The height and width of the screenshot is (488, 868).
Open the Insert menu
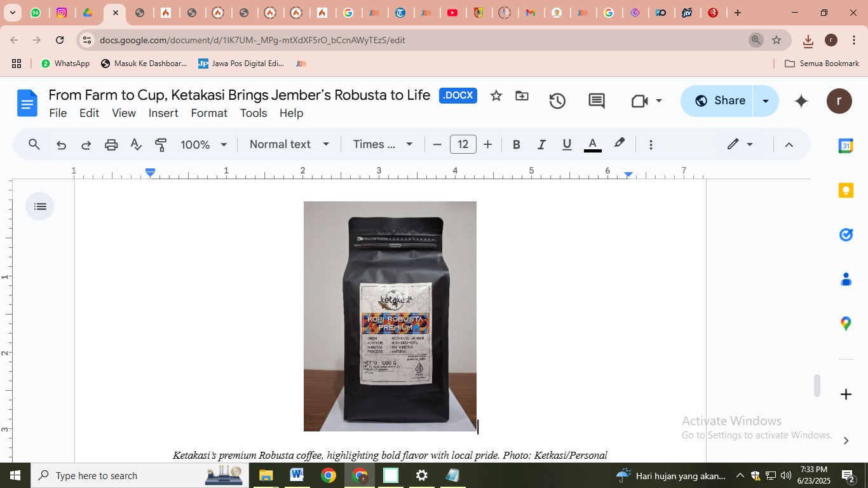point(163,113)
